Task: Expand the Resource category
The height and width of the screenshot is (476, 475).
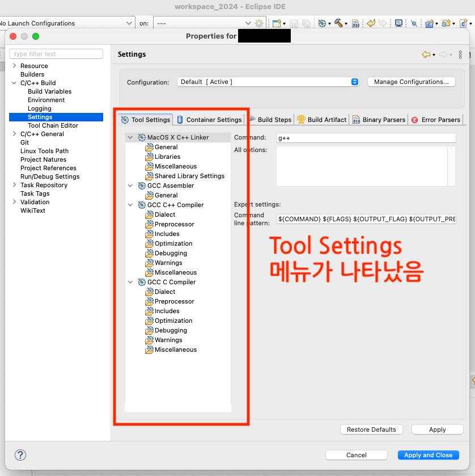Action: 14,66
